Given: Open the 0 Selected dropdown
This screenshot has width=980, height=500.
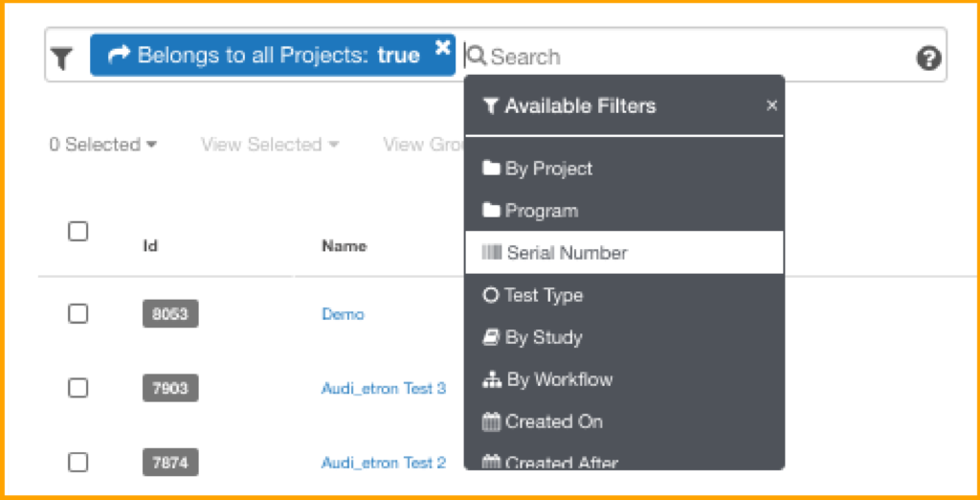Looking at the screenshot, I should coord(103,145).
